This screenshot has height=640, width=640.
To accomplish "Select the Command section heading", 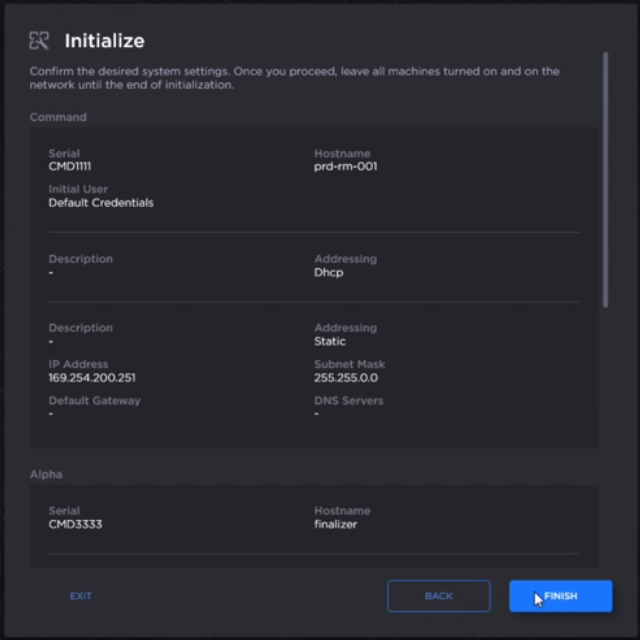I will pos(58,117).
